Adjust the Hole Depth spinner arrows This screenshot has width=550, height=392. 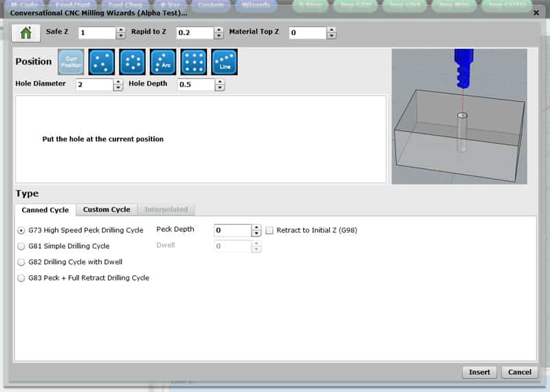(220, 85)
